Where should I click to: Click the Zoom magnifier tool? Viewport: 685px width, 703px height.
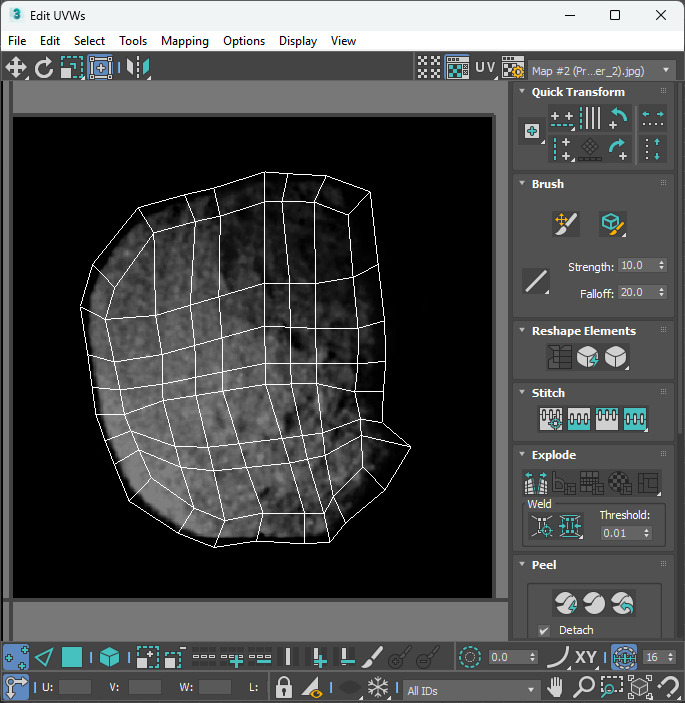click(x=583, y=688)
